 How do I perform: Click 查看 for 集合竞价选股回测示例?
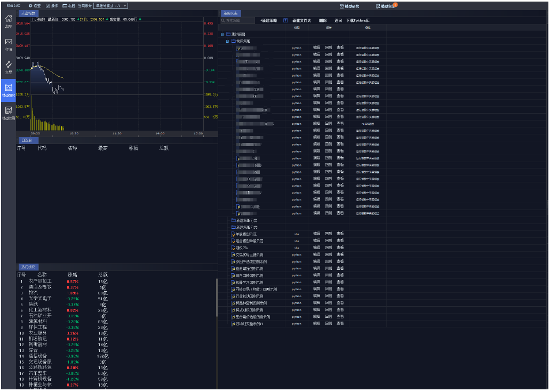[x=340, y=317]
